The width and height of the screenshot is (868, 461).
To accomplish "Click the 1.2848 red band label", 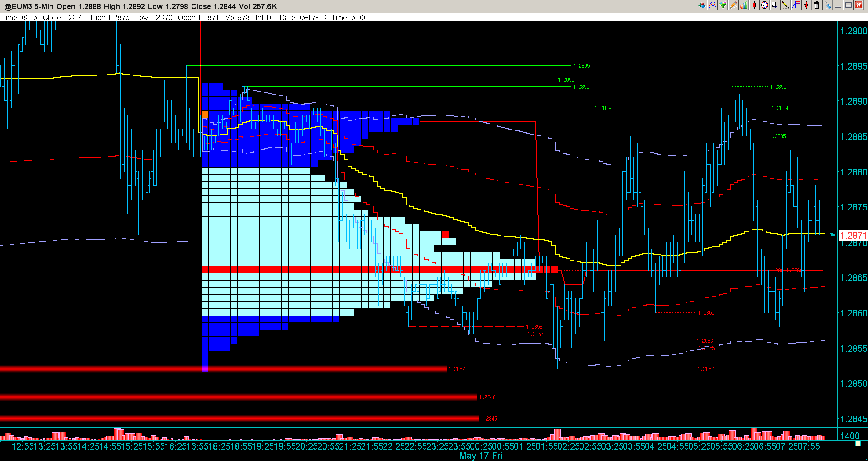I will (x=487, y=397).
